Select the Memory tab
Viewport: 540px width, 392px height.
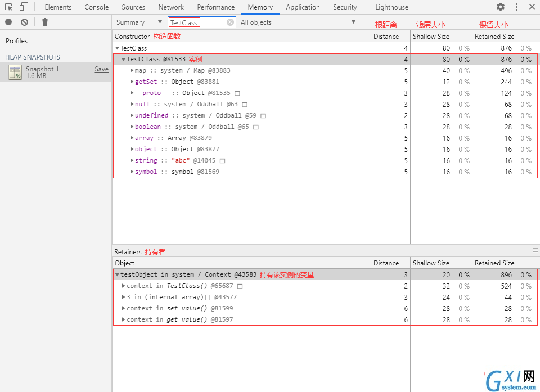[x=260, y=7]
